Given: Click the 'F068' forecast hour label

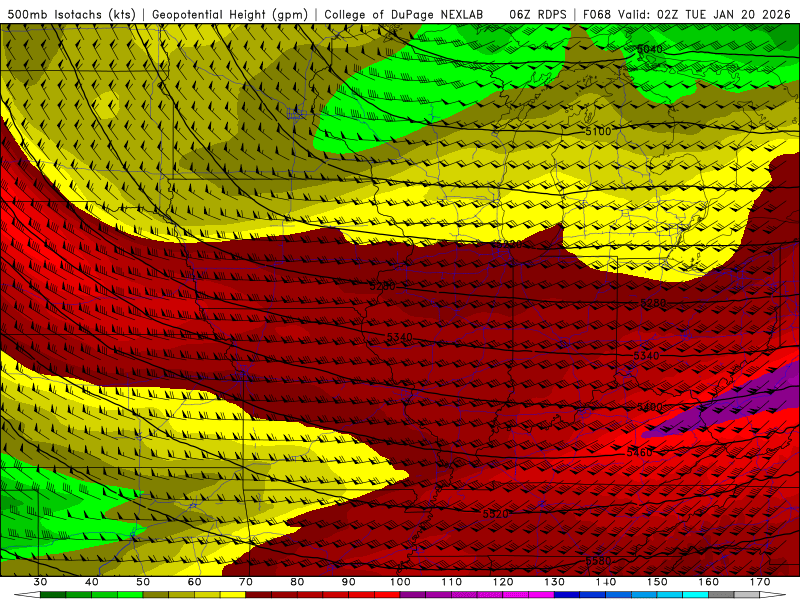Looking at the screenshot, I should 598,14.
